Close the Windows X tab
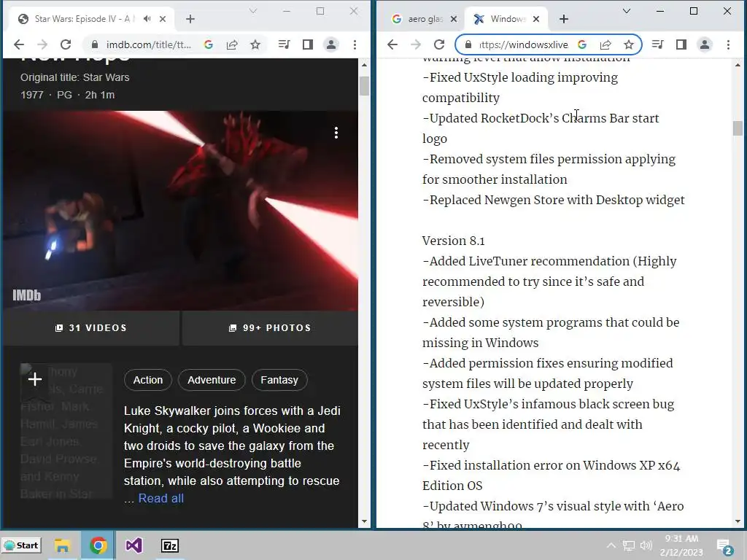 pyautogui.click(x=536, y=19)
